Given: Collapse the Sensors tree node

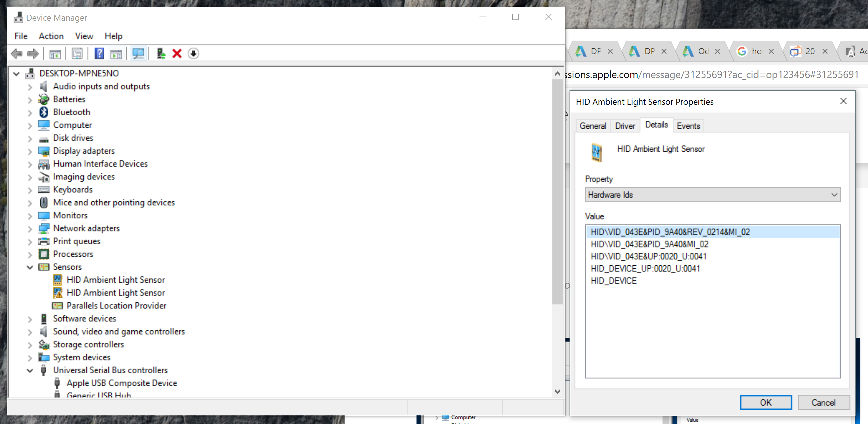Looking at the screenshot, I should click(x=30, y=267).
